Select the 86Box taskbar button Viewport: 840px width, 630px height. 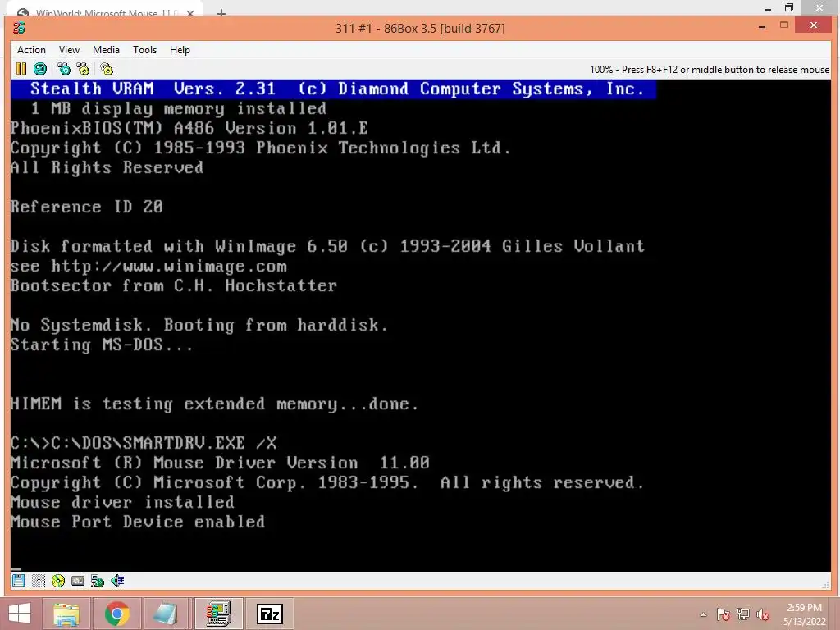click(x=219, y=614)
